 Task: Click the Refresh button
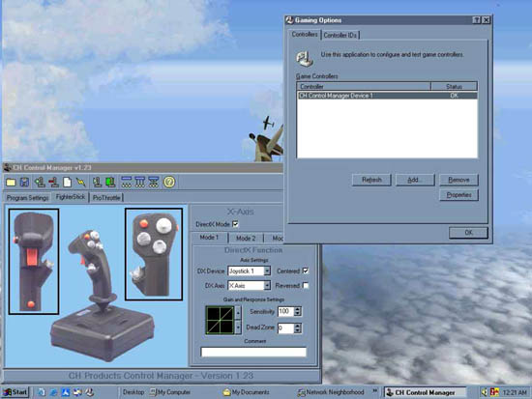click(x=371, y=180)
